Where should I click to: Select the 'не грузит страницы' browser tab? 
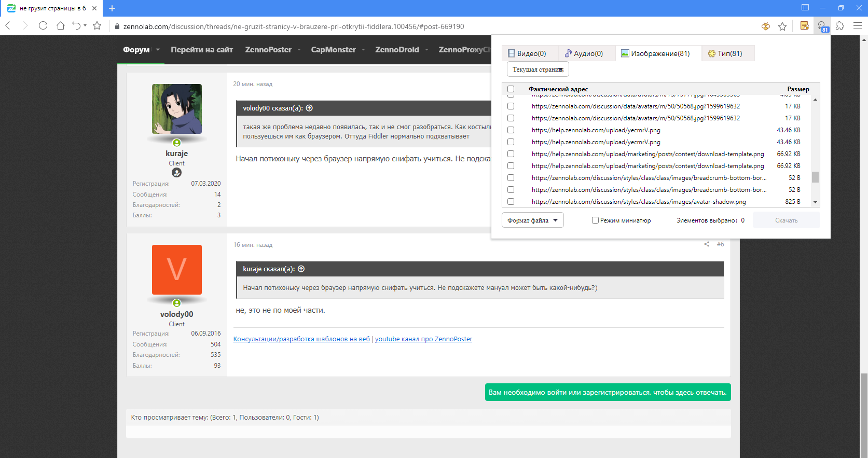click(51, 8)
